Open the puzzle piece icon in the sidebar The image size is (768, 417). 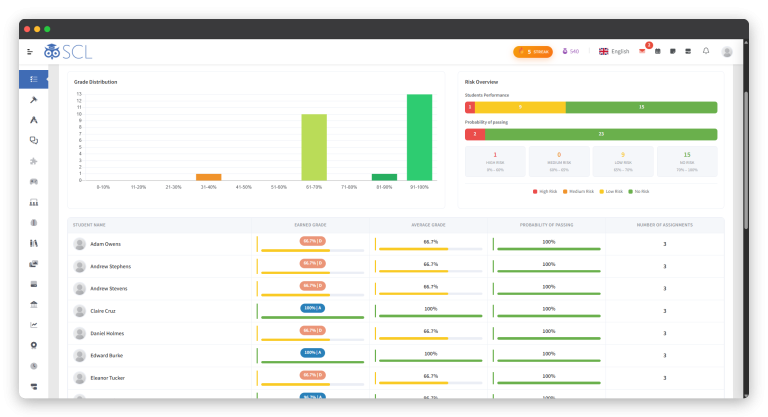pyautogui.click(x=34, y=161)
